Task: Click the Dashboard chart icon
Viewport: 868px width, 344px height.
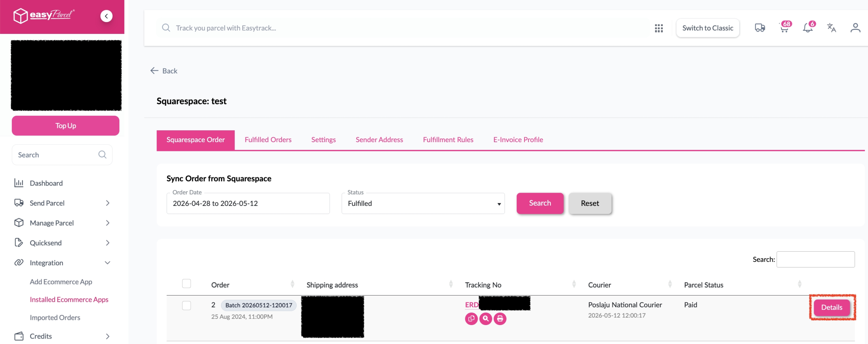Action: pos(19,183)
